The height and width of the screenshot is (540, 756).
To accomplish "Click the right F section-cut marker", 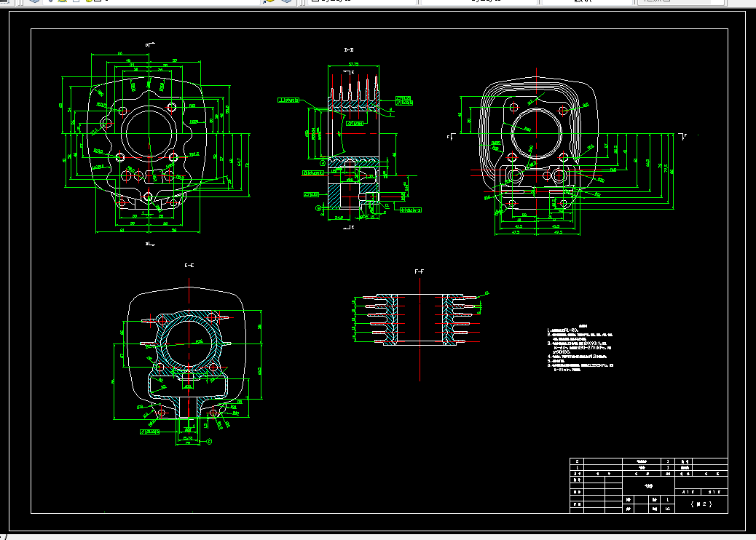I will tap(682, 137).
